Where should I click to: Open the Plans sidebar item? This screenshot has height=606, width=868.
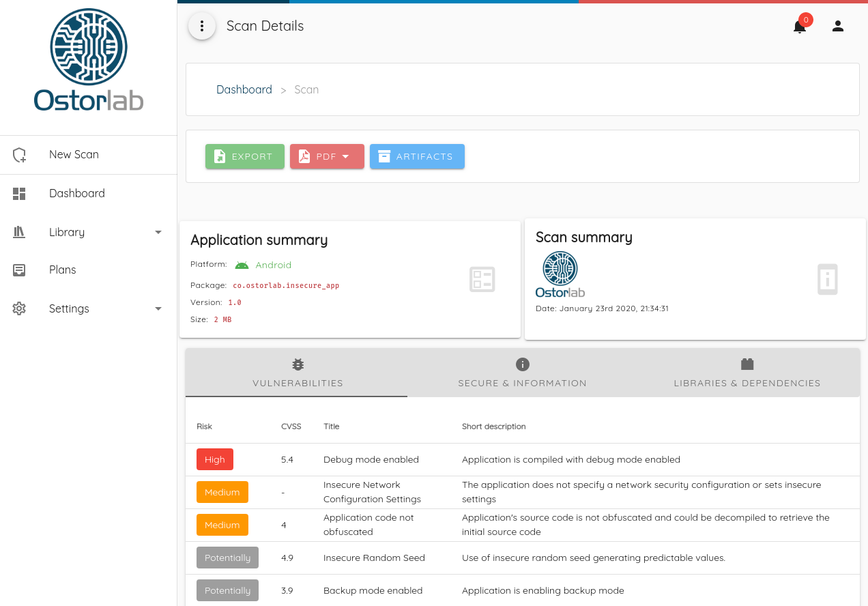pyautogui.click(x=89, y=270)
